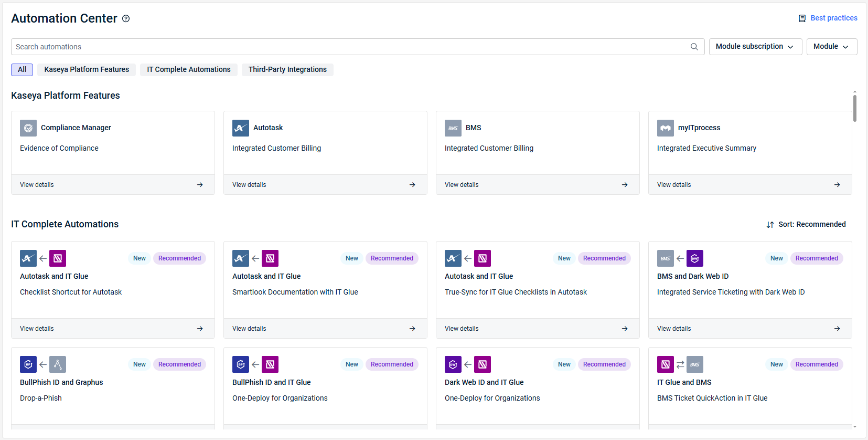Open the Sort: Recommended menu

(806, 225)
